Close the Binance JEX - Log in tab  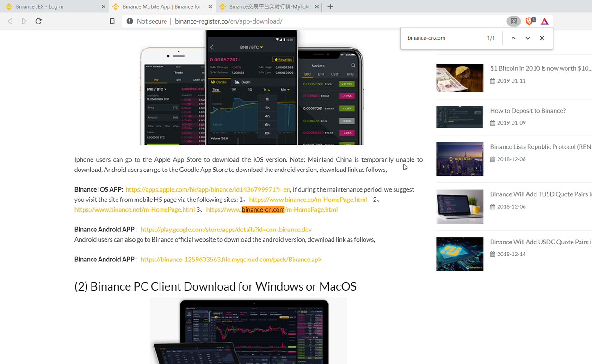[x=103, y=7]
